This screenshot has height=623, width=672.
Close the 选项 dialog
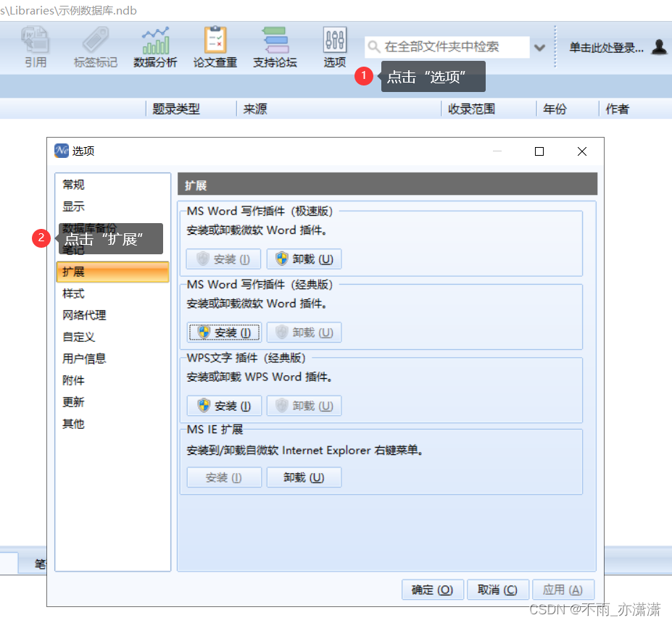coord(582,151)
